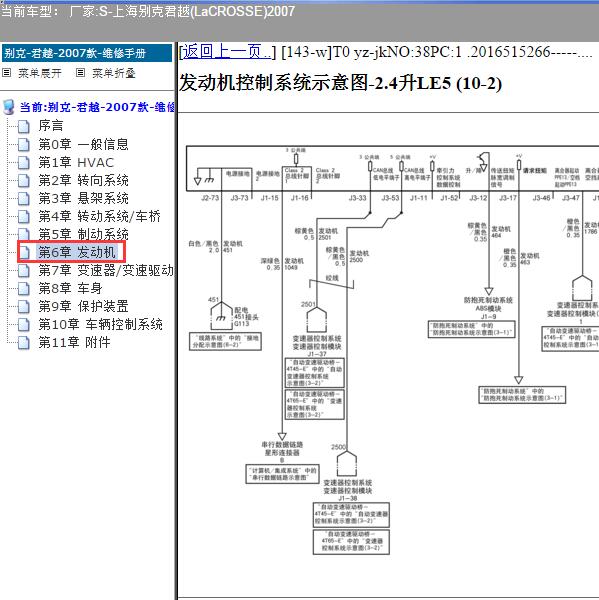Open 第11章 附件

point(74,342)
